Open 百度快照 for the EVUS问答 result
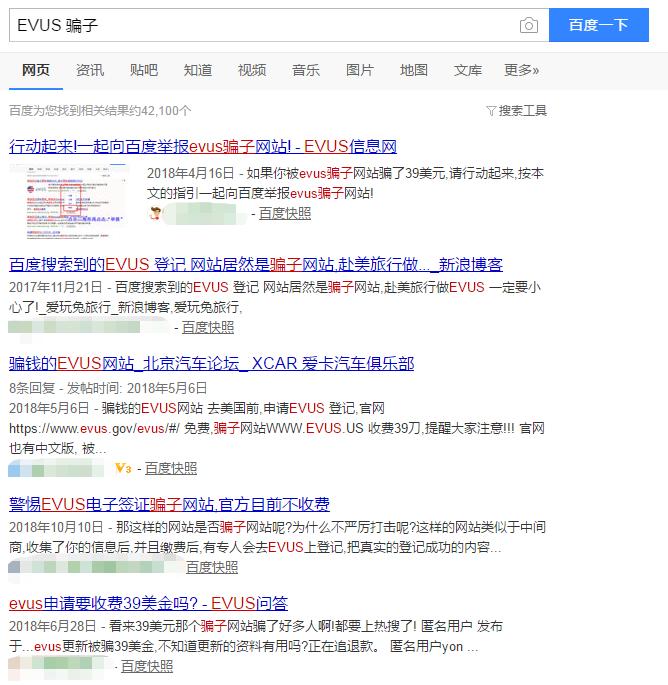668x685 pixels. pos(147,666)
